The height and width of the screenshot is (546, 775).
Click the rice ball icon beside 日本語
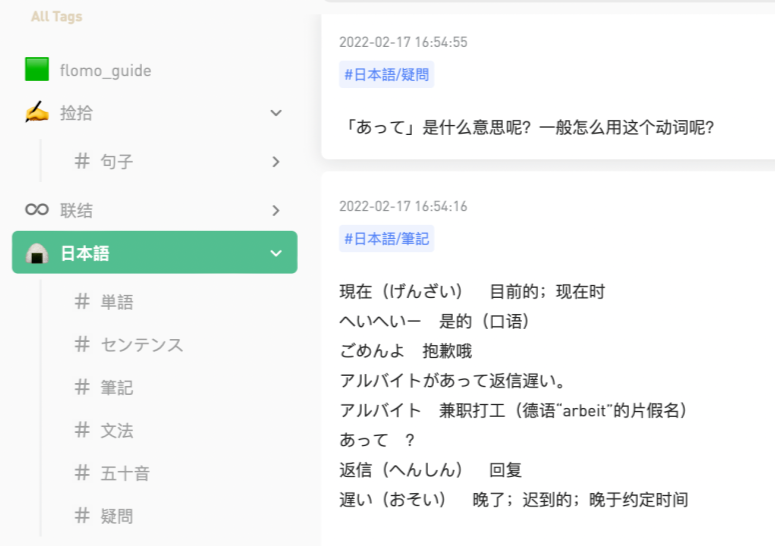(x=37, y=253)
